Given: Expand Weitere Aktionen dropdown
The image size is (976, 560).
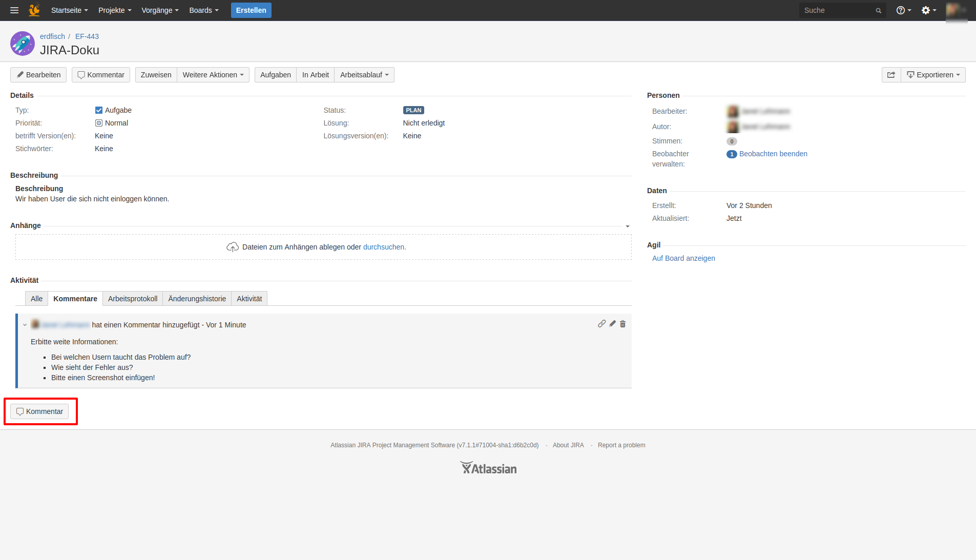Looking at the screenshot, I should point(213,75).
